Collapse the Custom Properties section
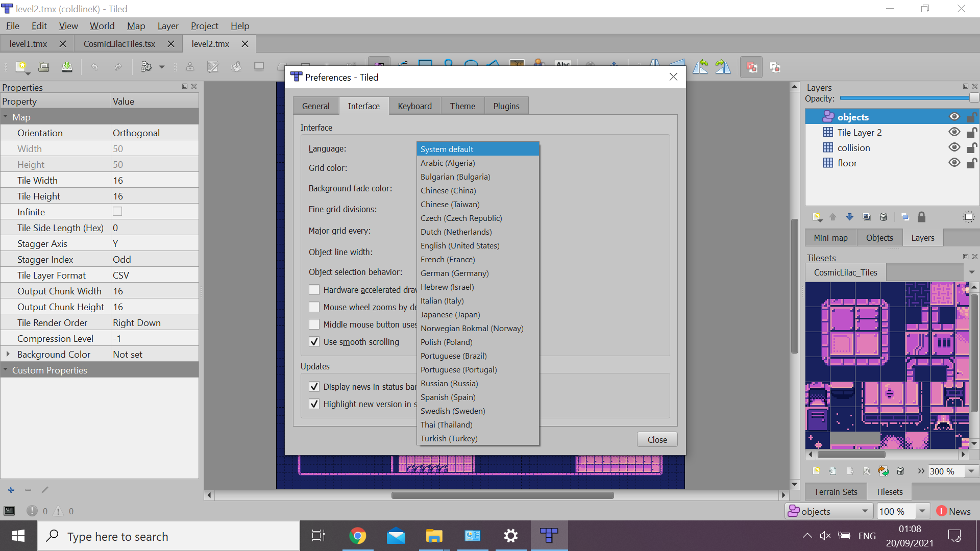The image size is (980, 551). click(x=6, y=370)
